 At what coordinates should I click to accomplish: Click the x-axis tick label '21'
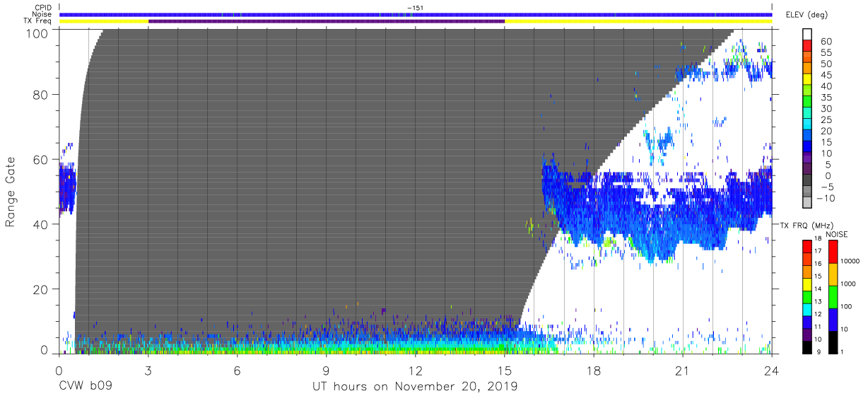coord(683,370)
